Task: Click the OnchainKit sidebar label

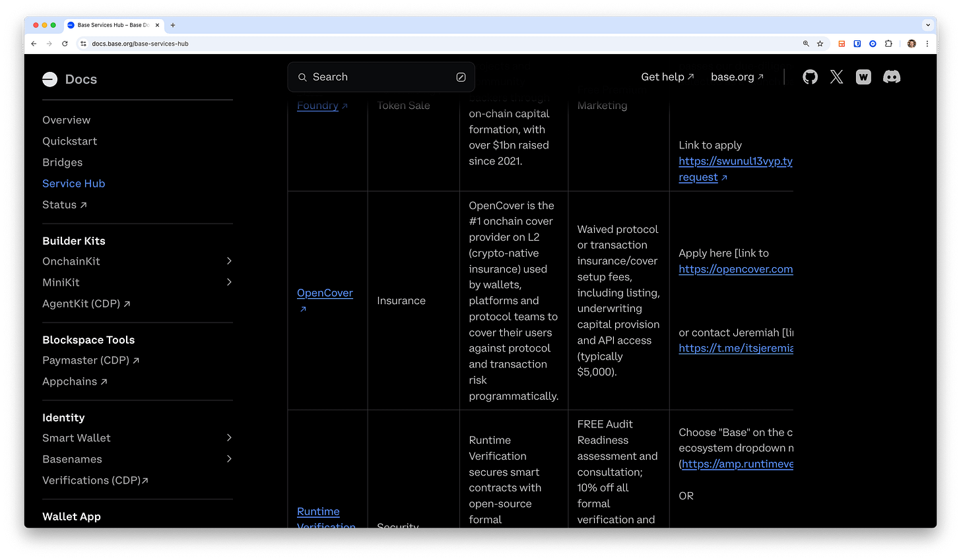Action: pos(71,261)
